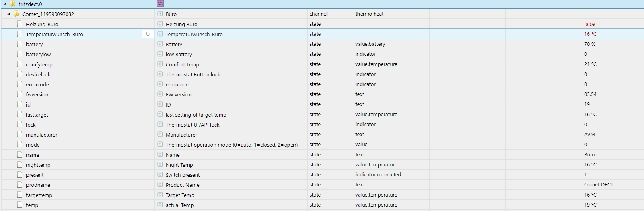Click the purple fritzdect adapter icon
The width and height of the screenshot is (644, 211).
(160, 4)
